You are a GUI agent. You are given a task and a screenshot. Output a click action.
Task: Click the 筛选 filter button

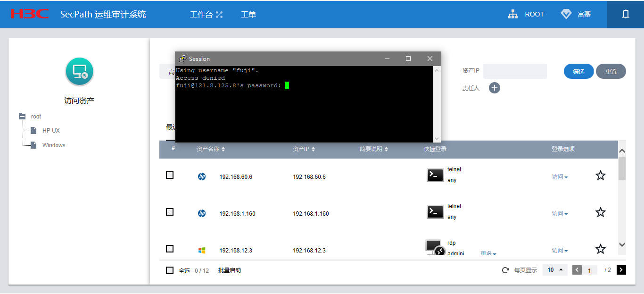[x=578, y=71]
